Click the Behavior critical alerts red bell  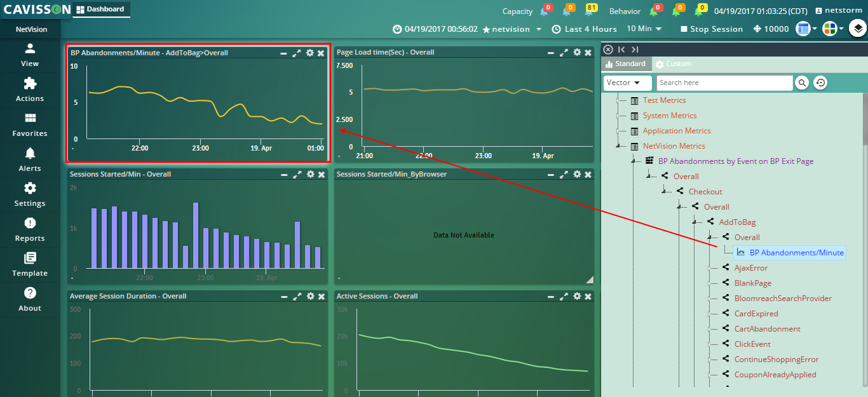pos(654,10)
